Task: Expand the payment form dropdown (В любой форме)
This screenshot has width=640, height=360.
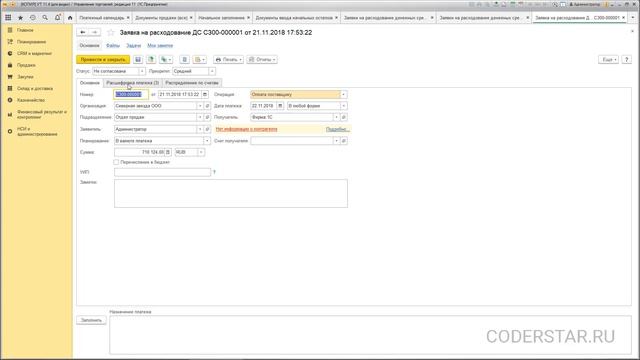Action: pos(344,106)
